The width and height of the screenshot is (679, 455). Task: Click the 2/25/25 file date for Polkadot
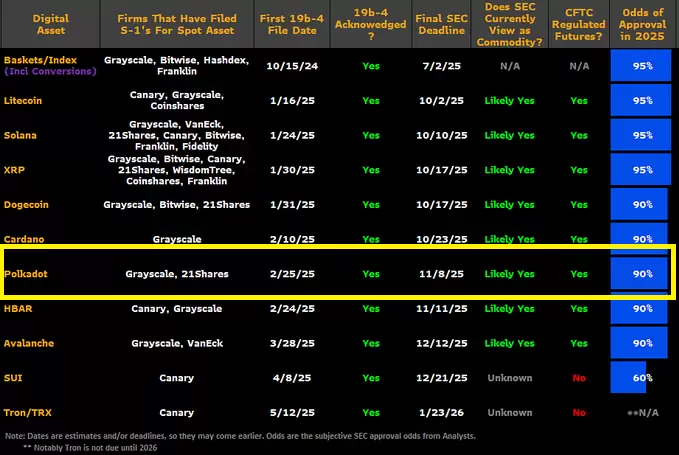pyautogui.click(x=292, y=274)
